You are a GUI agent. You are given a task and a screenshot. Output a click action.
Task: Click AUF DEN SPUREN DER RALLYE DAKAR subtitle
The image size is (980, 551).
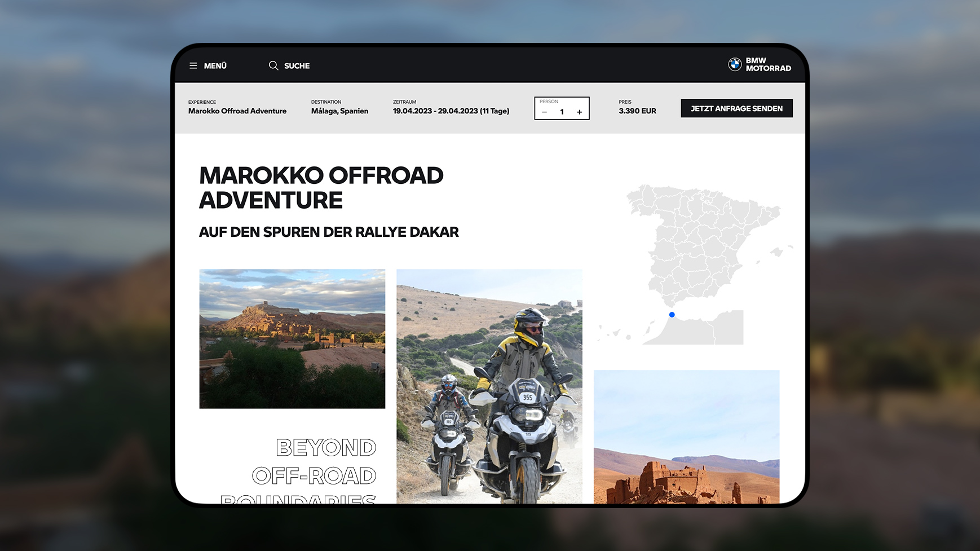329,232
